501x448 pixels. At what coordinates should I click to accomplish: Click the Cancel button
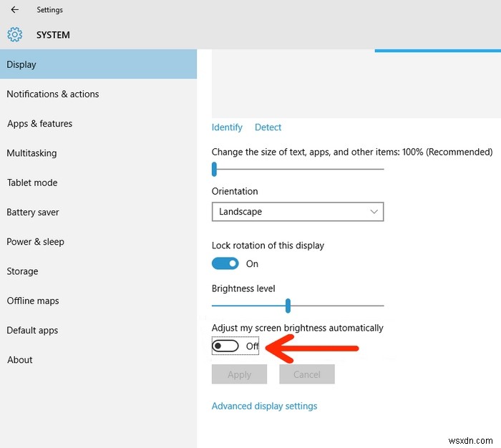307,374
